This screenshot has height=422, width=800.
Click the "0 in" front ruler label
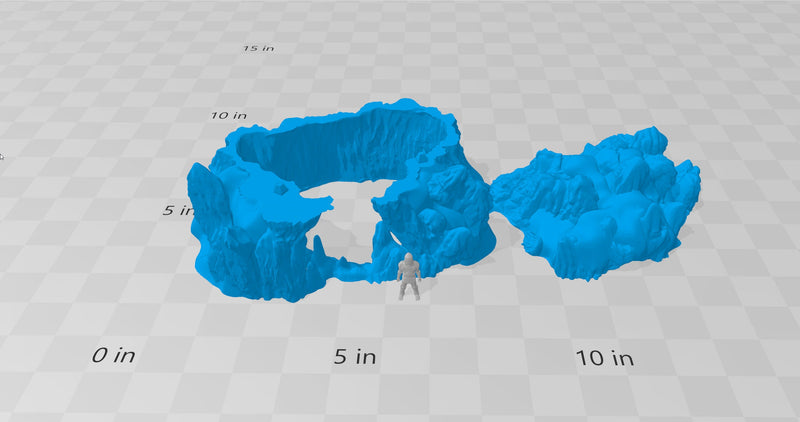113,355
